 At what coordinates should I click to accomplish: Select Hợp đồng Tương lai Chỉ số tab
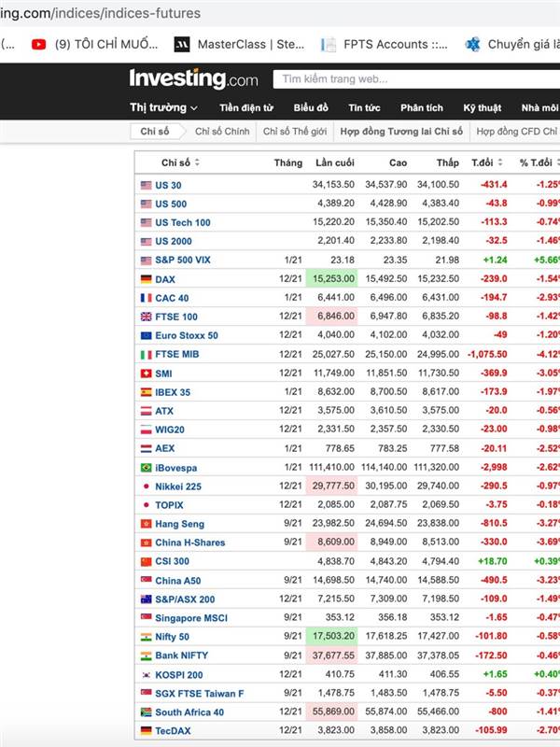(x=401, y=132)
